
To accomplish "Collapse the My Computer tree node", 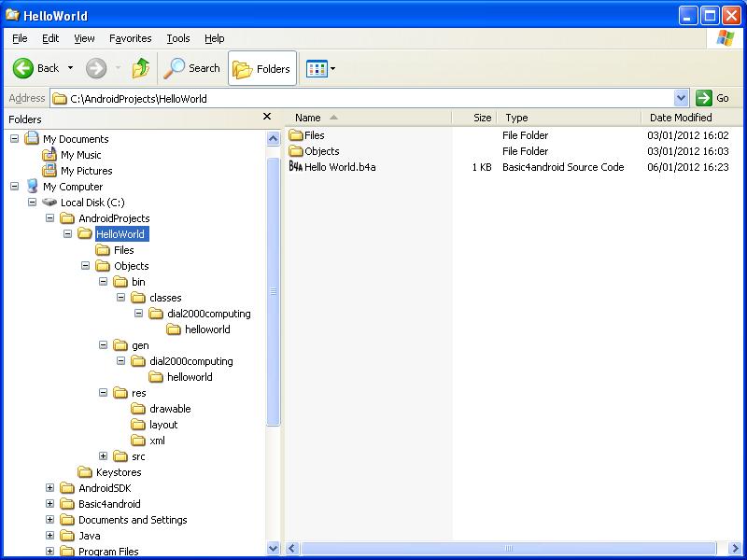I will click(15, 186).
